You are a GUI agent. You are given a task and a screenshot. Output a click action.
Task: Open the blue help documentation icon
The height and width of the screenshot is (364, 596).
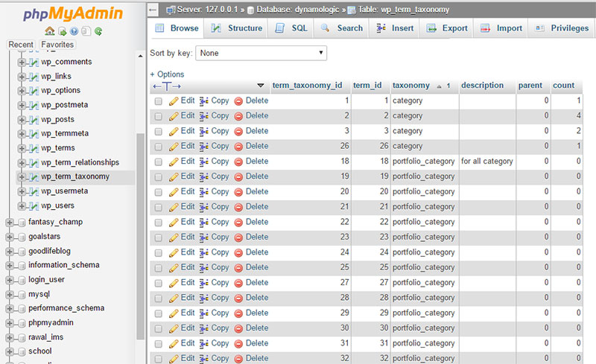[74, 31]
